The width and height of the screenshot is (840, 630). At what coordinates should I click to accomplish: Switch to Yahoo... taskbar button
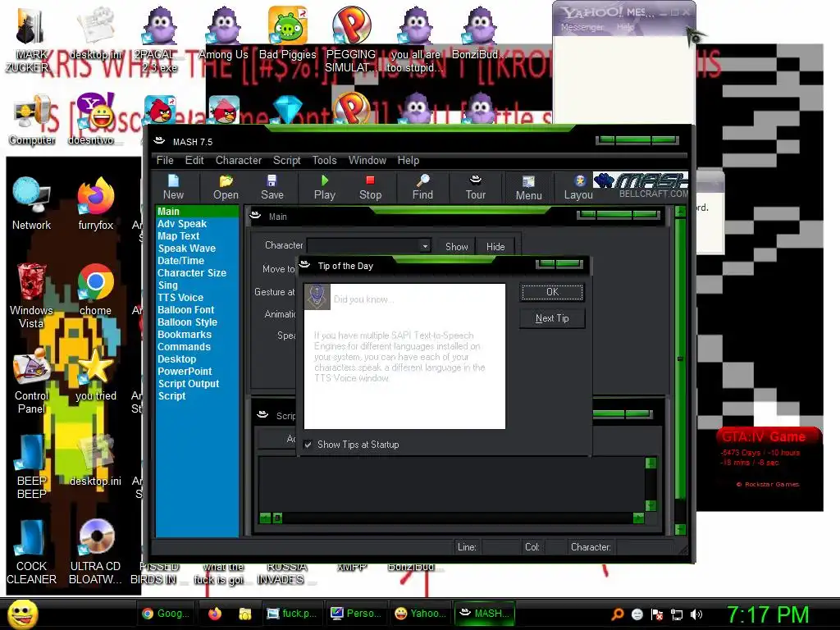(x=420, y=614)
